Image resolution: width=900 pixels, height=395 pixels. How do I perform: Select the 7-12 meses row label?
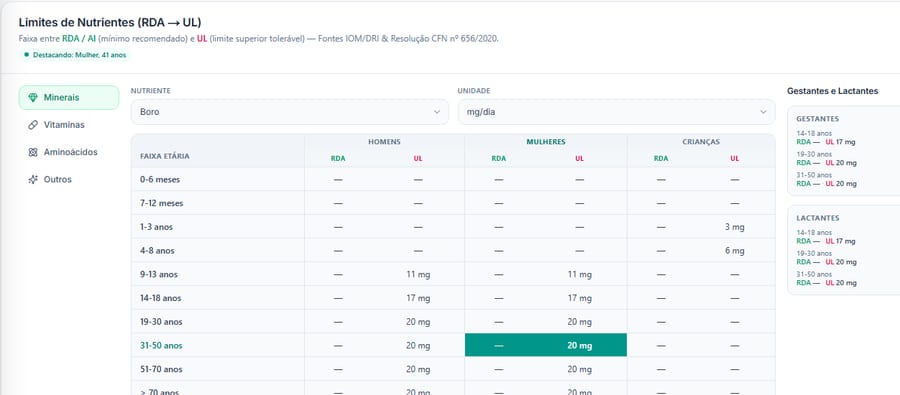pyautogui.click(x=162, y=203)
